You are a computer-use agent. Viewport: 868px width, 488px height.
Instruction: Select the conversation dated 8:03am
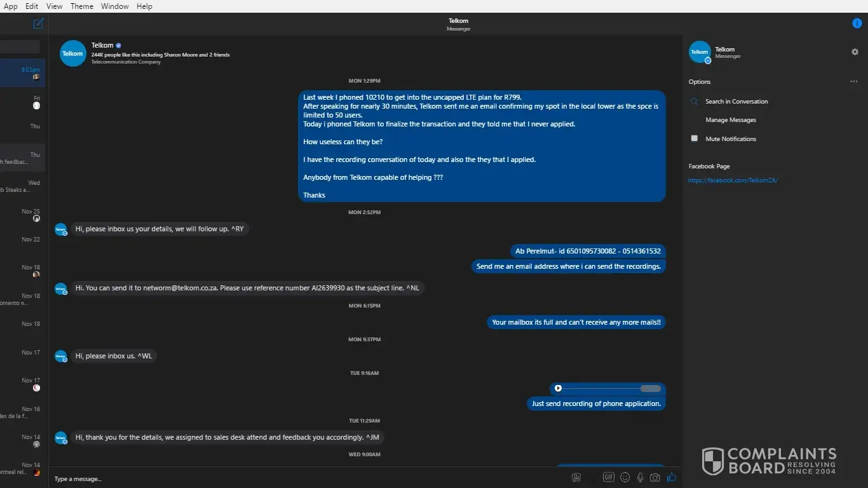[x=22, y=73]
